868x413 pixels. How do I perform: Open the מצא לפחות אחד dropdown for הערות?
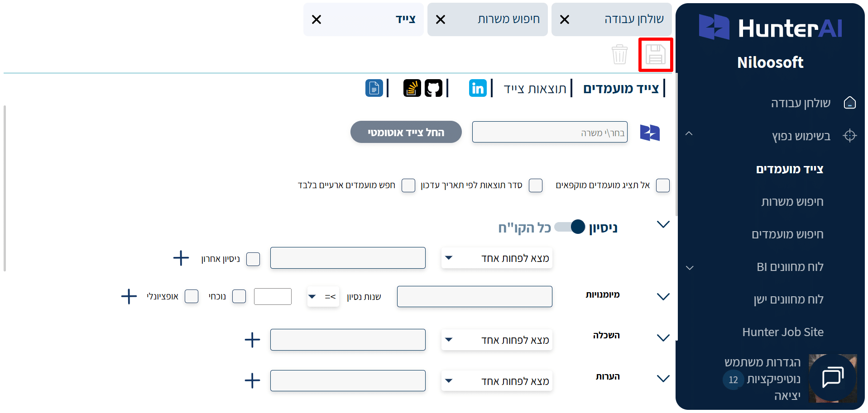click(497, 381)
